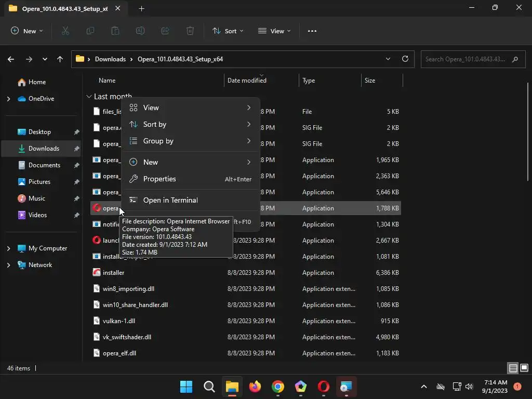Click the Share icon in toolbar
This screenshot has width=532, height=399.
pos(165,31)
